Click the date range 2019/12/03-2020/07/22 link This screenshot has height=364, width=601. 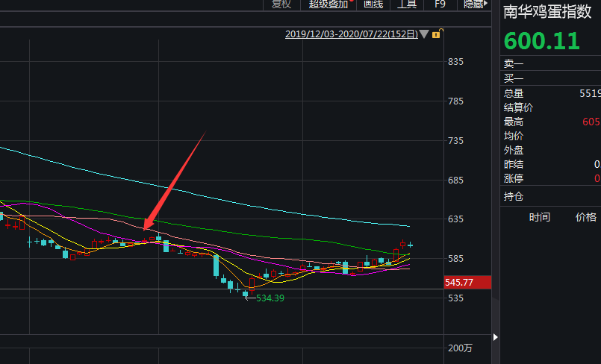point(352,34)
